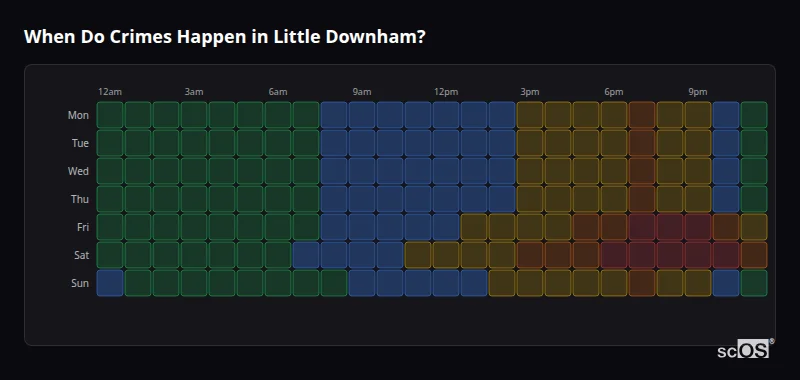Image resolution: width=800 pixels, height=380 pixels.
Task: Select the Sunday 12pm blue cell
Action: click(x=446, y=283)
